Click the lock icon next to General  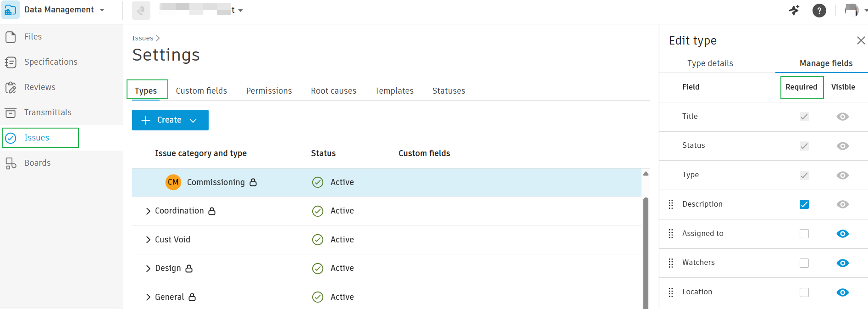coord(192,297)
